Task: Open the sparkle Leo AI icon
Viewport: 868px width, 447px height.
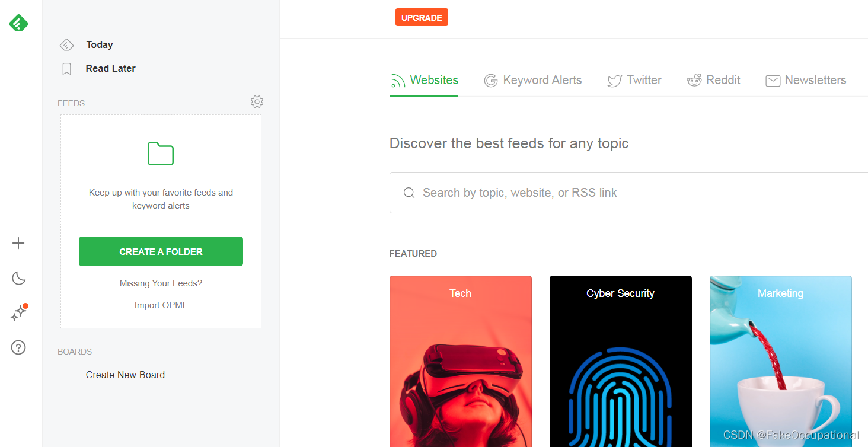Action: [19, 312]
